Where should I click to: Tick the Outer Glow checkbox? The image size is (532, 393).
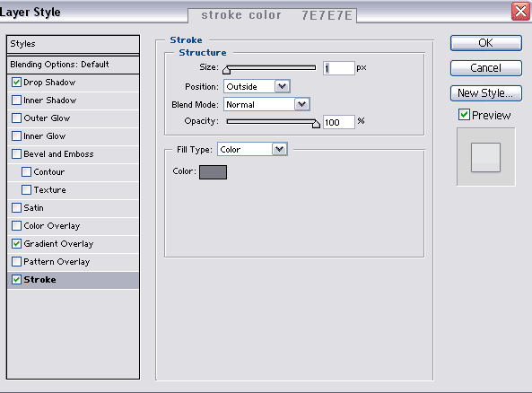pos(16,118)
